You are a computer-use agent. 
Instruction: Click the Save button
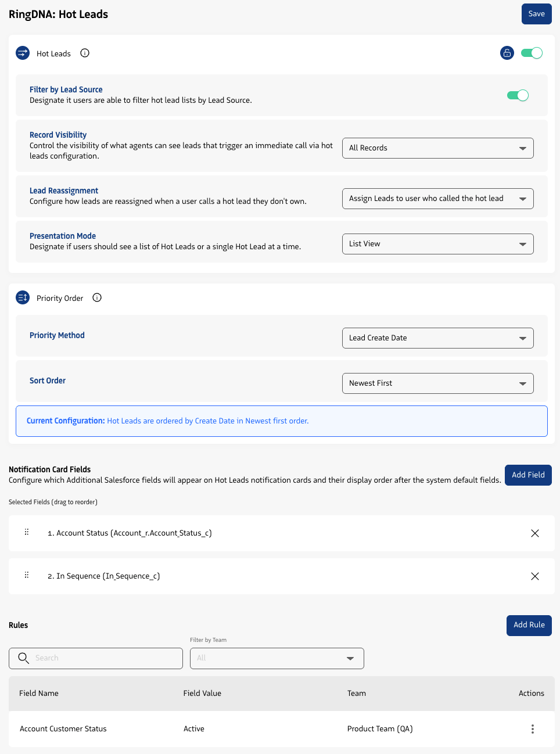pos(537,14)
